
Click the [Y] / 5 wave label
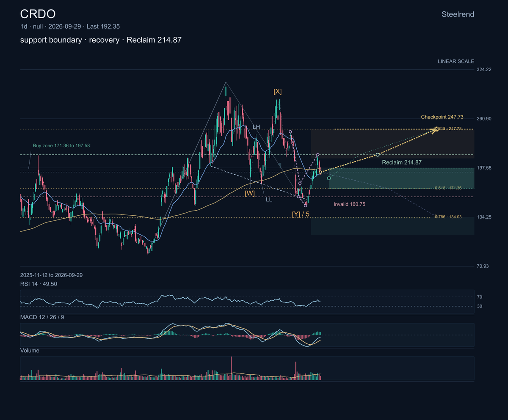pyautogui.click(x=301, y=214)
